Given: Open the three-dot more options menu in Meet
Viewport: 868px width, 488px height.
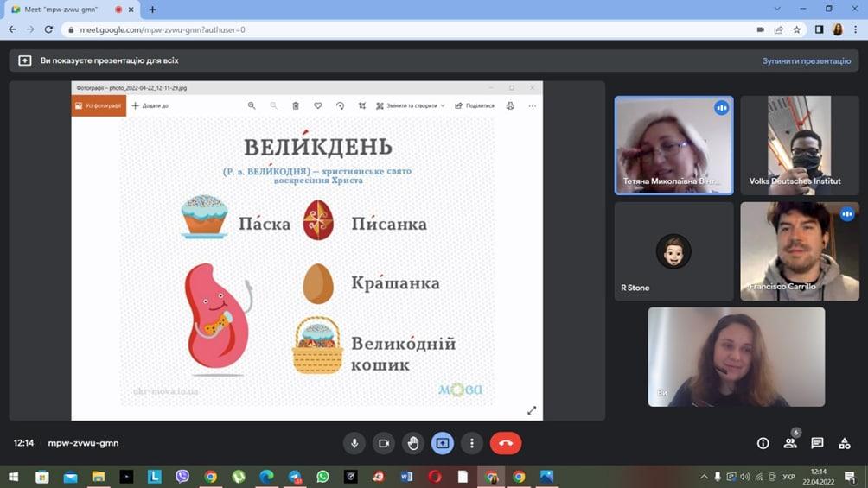Looking at the screenshot, I should (x=472, y=443).
